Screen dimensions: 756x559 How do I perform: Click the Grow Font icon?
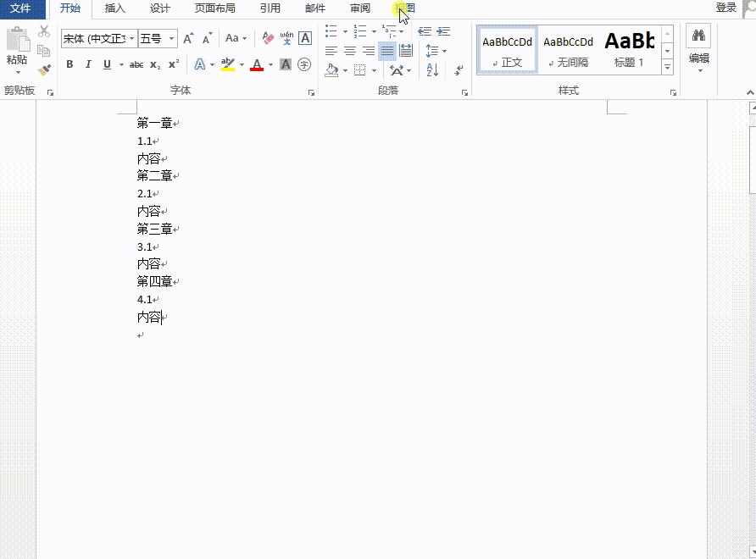click(x=188, y=38)
